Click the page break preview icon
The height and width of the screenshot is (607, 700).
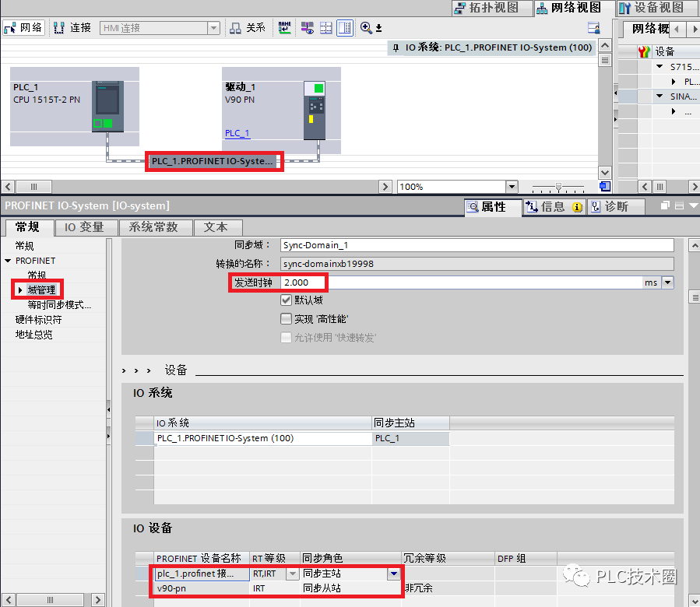tap(325, 28)
